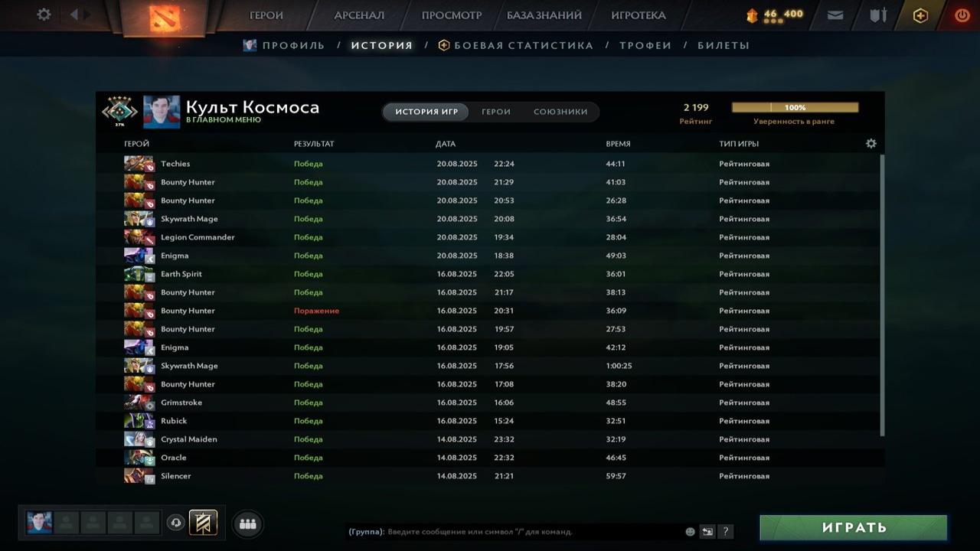980x551 pixels.
Task: Click the green ИГРАТЬ button
Action: 854,527
